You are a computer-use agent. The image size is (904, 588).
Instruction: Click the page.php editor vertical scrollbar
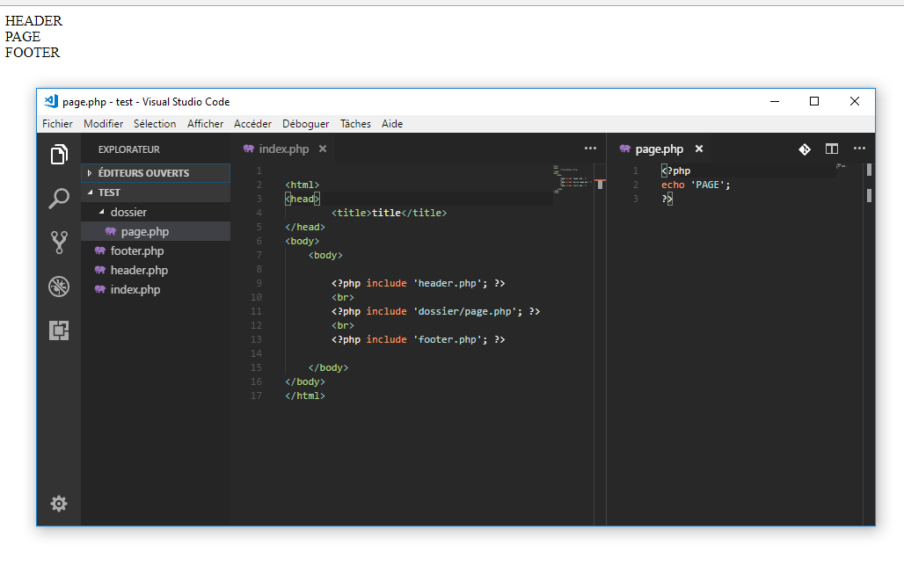[869, 345]
